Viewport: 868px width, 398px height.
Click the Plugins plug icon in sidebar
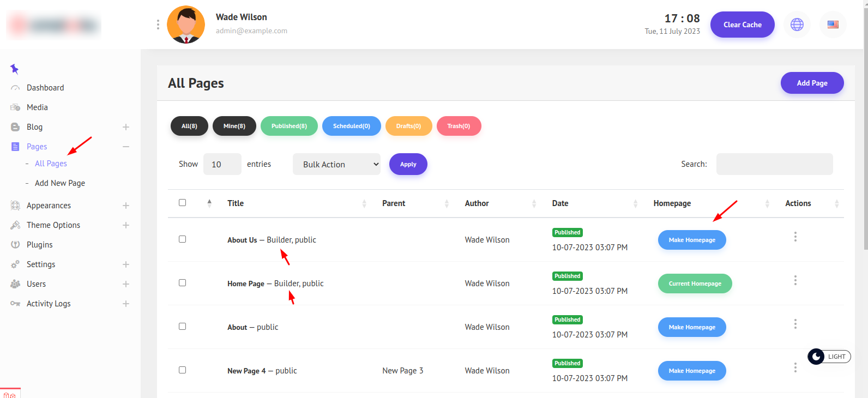(15, 245)
